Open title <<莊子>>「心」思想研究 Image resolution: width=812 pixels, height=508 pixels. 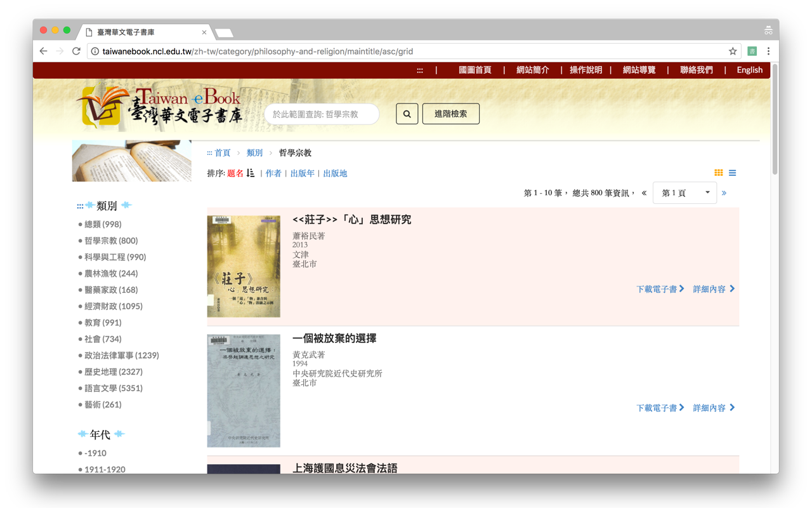[351, 220]
